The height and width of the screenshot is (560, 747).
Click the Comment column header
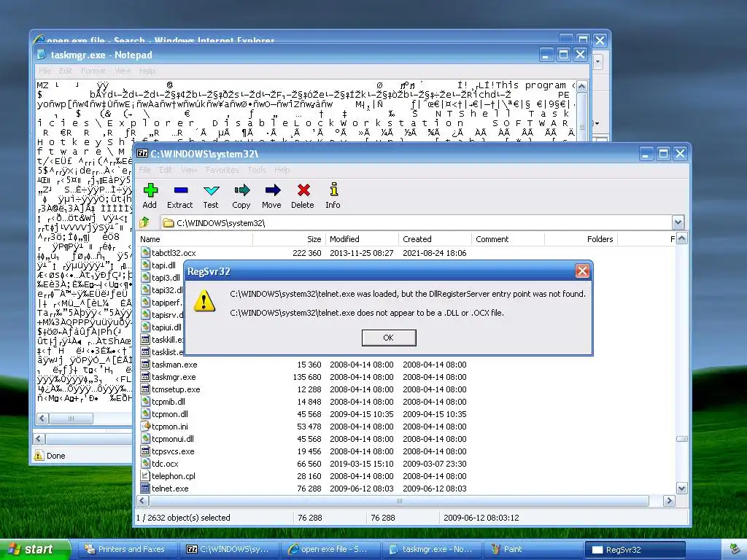point(508,239)
